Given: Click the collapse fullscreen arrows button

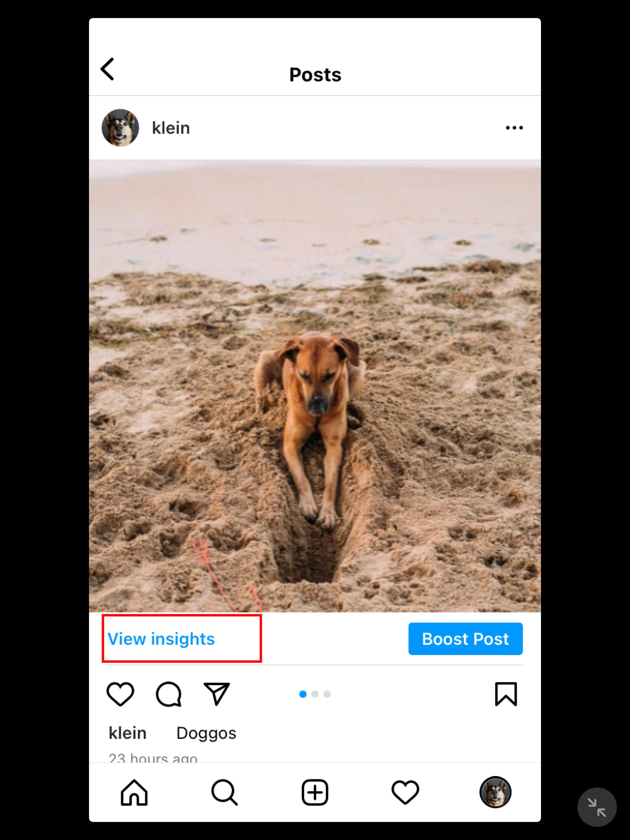Looking at the screenshot, I should [x=597, y=807].
